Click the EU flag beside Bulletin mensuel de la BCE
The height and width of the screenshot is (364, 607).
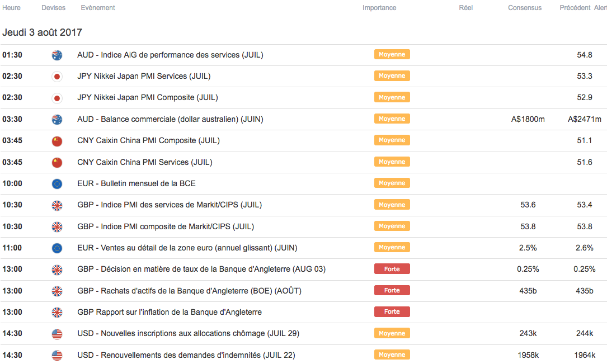pyautogui.click(x=57, y=184)
